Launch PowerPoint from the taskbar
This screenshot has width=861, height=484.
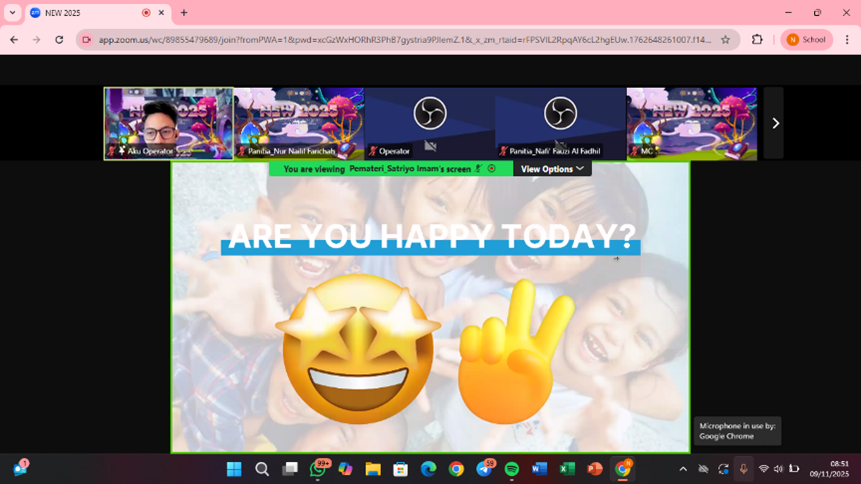tap(595, 469)
